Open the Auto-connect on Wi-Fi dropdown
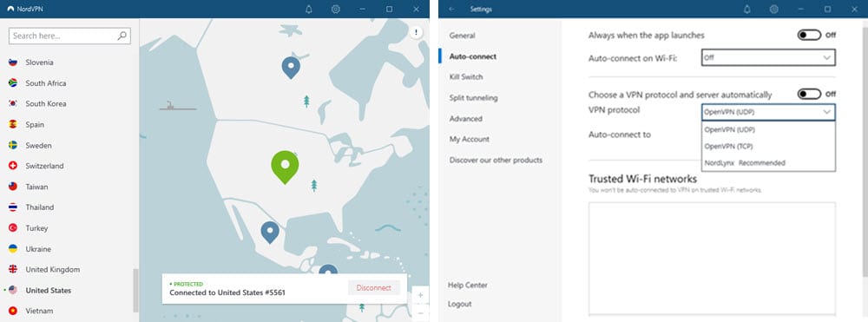This screenshot has width=868, height=322. pos(768,57)
